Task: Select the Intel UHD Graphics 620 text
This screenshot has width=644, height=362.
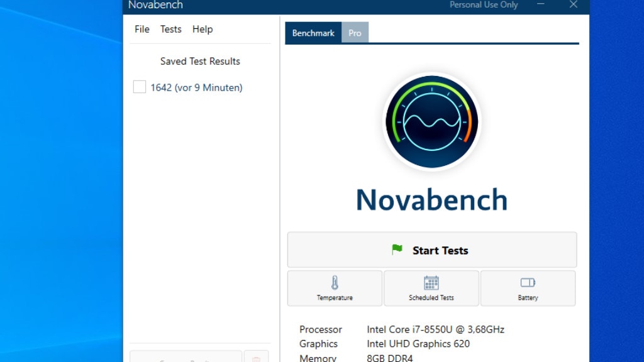Action: [x=418, y=344]
